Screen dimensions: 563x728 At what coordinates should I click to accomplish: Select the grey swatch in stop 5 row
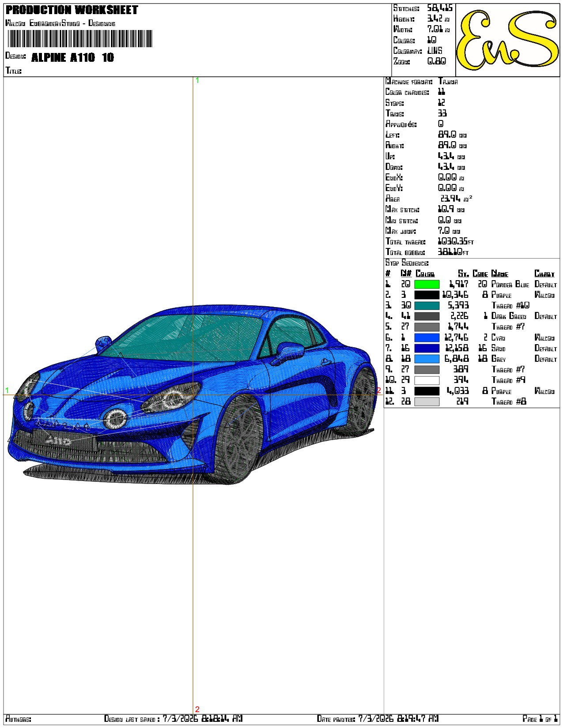pos(427,327)
